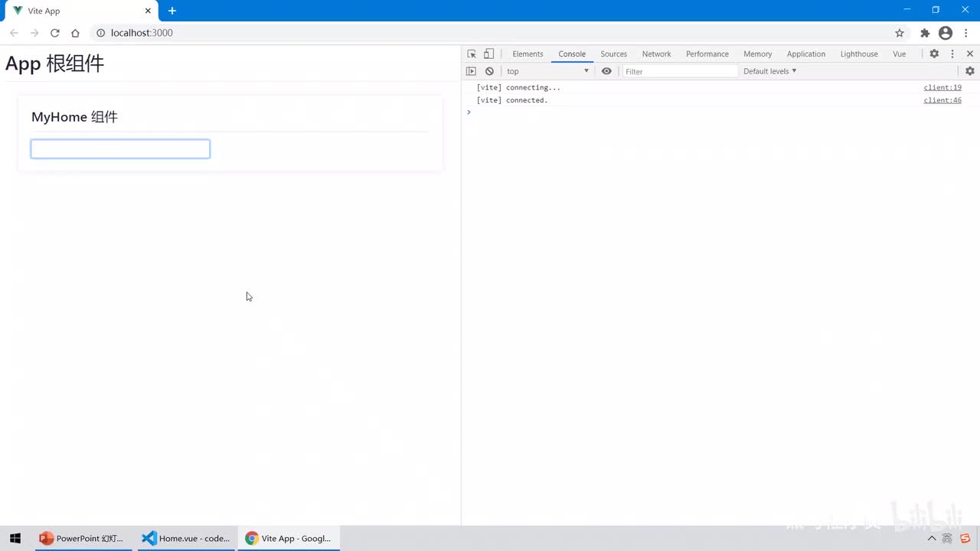Viewport: 980px width, 551px height.
Task: Open the Chrome three-dot menu
Action: (965, 33)
